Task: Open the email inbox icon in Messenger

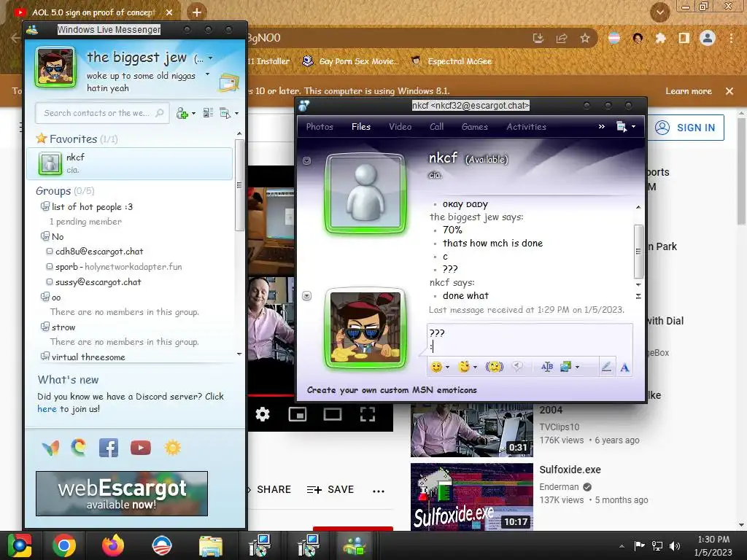Action: click(228, 83)
